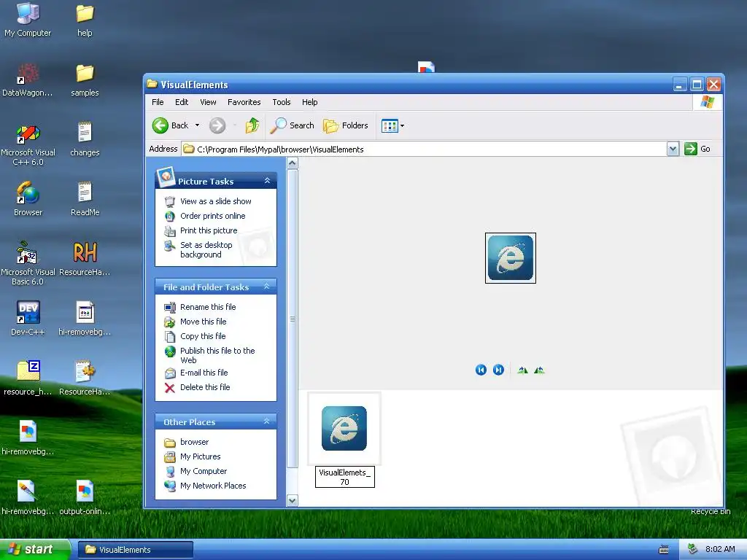This screenshot has height=560, width=747.
Task: Click the Microsoft Visual Basic 6.0 icon
Action: [28, 264]
